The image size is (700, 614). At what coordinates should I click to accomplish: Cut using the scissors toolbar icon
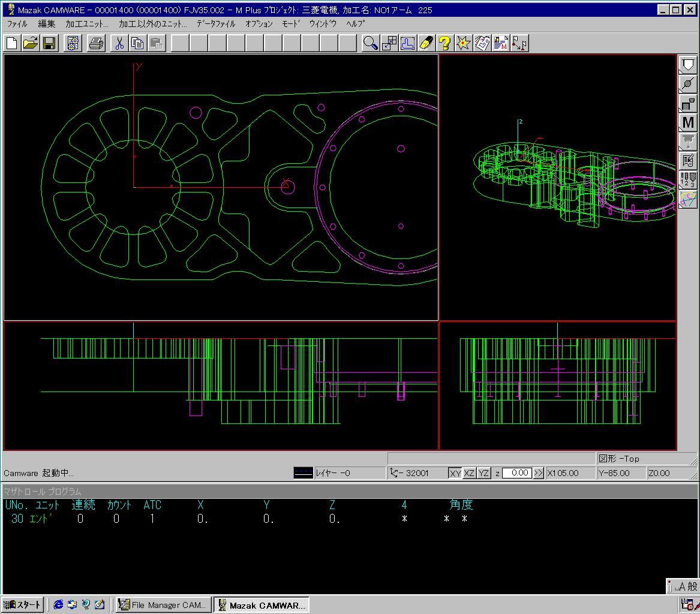click(119, 43)
